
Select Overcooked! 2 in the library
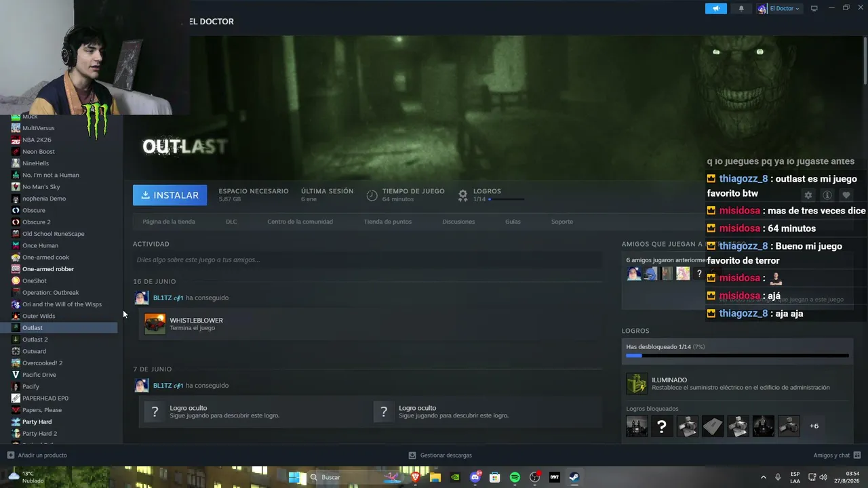42,363
